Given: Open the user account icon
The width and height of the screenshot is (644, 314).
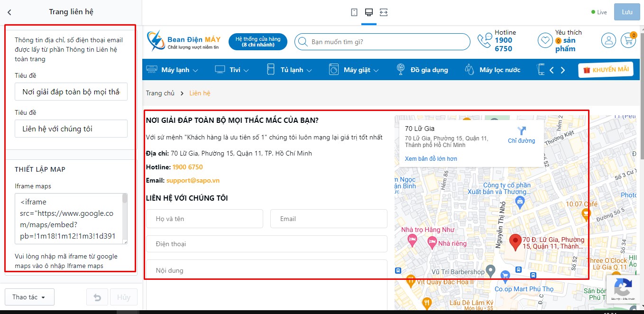Looking at the screenshot, I should [x=608, y=40].
